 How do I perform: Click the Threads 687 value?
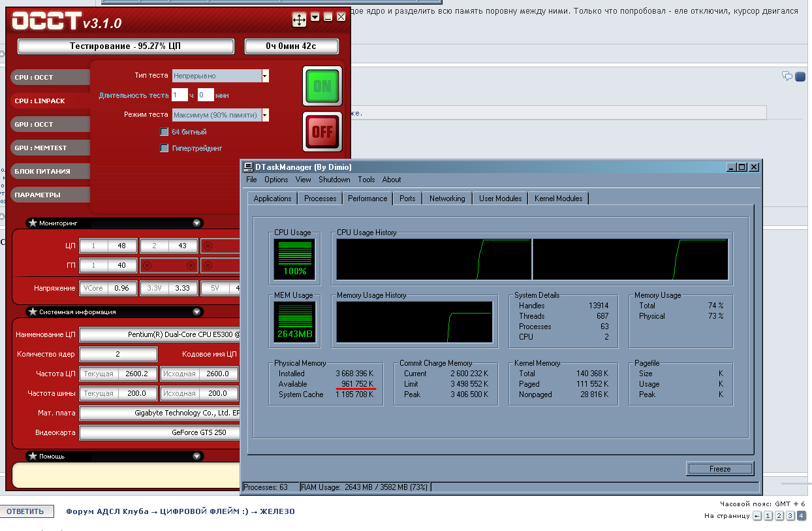tap(602, 316)
